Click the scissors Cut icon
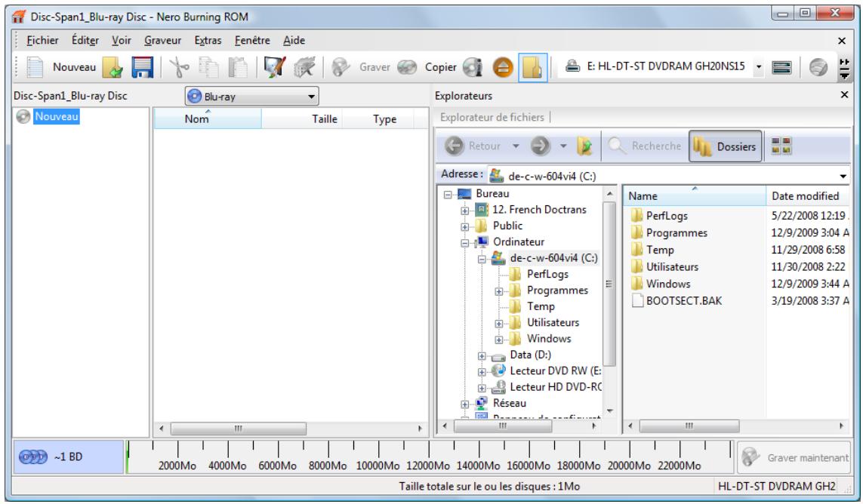This screenshot has width=863, height=504. tap(179, 67)
